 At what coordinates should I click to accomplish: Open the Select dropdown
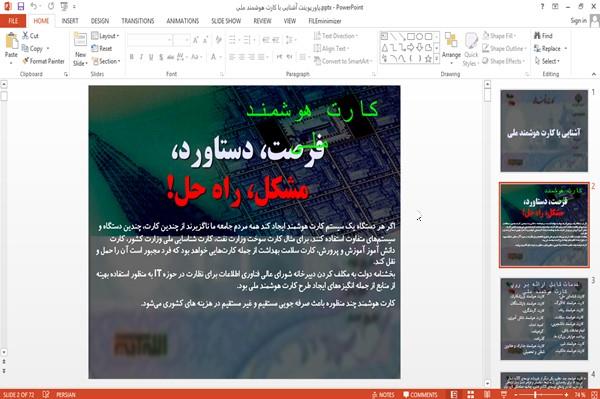[547, 61]
